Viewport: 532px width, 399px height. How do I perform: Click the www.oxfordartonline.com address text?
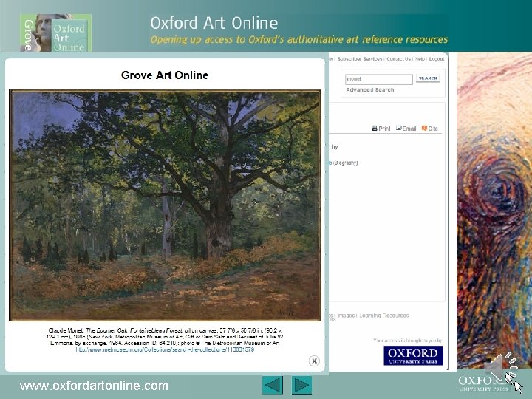(94, 386)
